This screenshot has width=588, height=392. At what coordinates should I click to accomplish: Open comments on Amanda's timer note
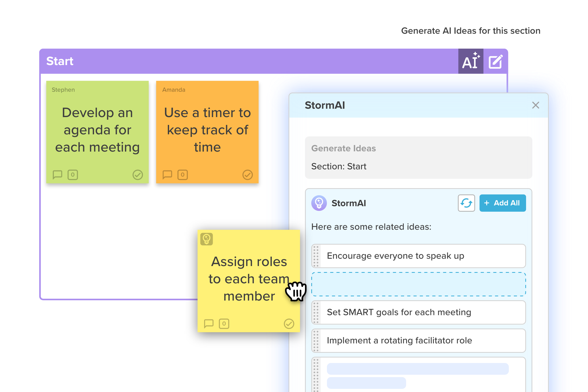coord(168,175)
